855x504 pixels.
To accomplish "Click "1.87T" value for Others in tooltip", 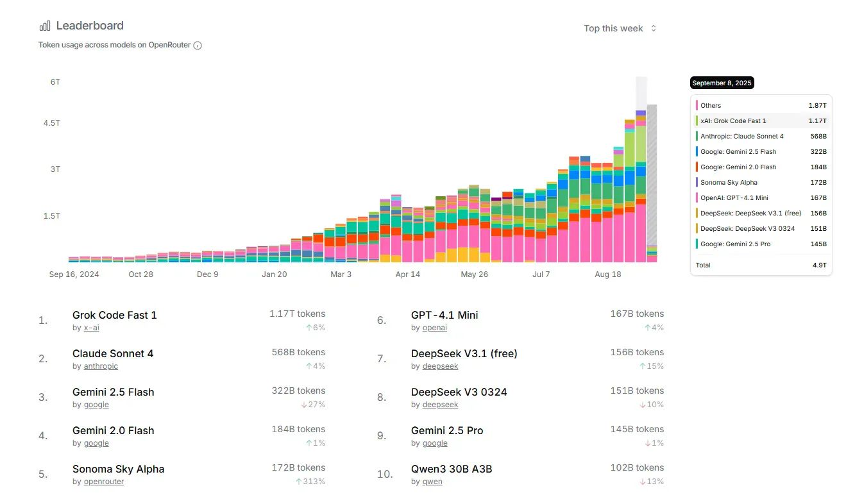I will [x=817, y=105].
